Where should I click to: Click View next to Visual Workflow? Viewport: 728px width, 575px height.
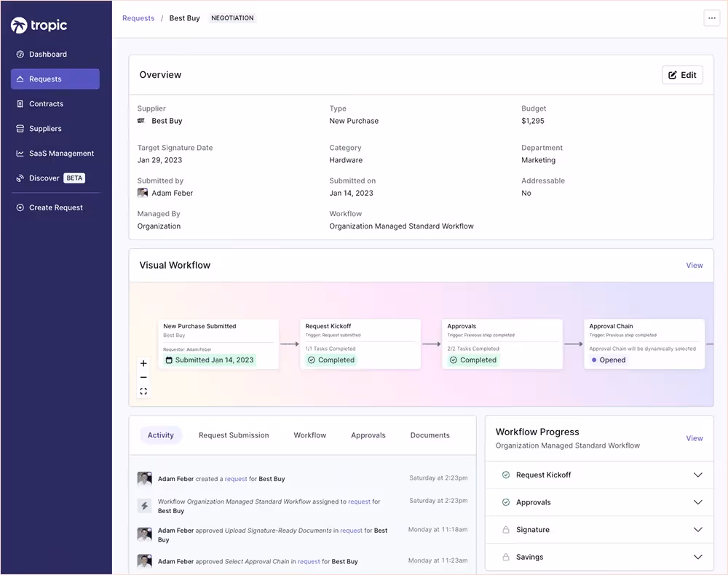[694, 265]
